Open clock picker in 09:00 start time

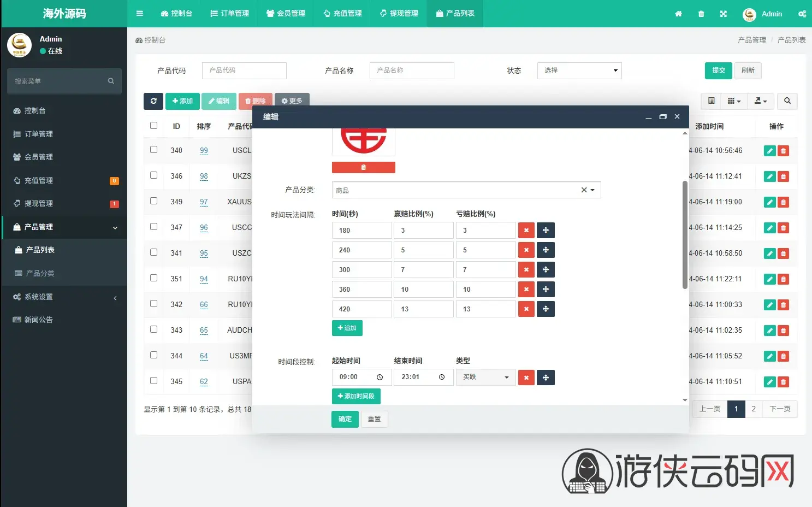click(380, 377)
